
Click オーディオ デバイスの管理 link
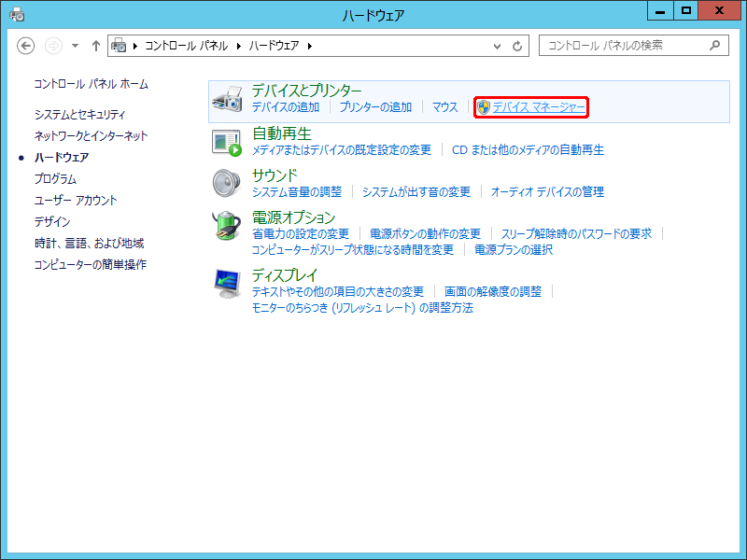(x=547, y=192)
